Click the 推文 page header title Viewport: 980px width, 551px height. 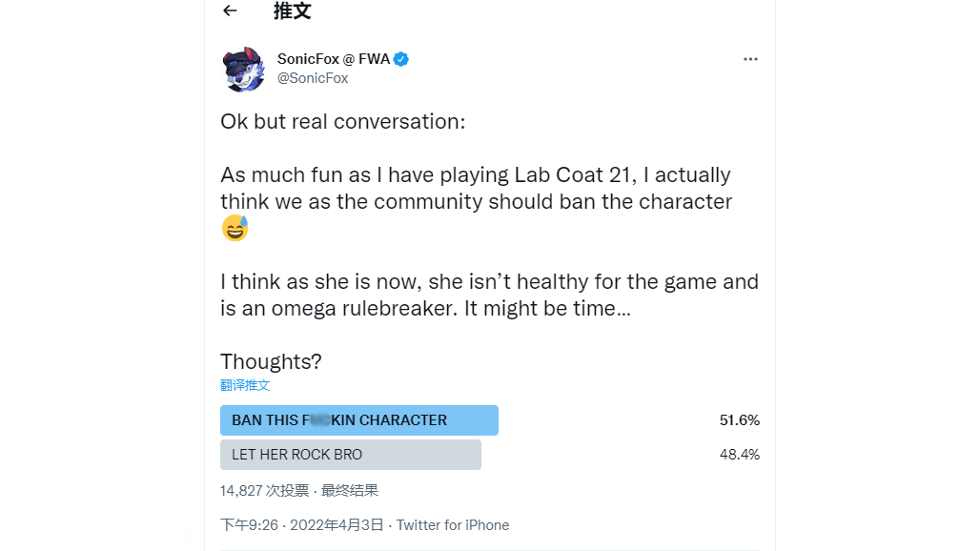(292, 10)
